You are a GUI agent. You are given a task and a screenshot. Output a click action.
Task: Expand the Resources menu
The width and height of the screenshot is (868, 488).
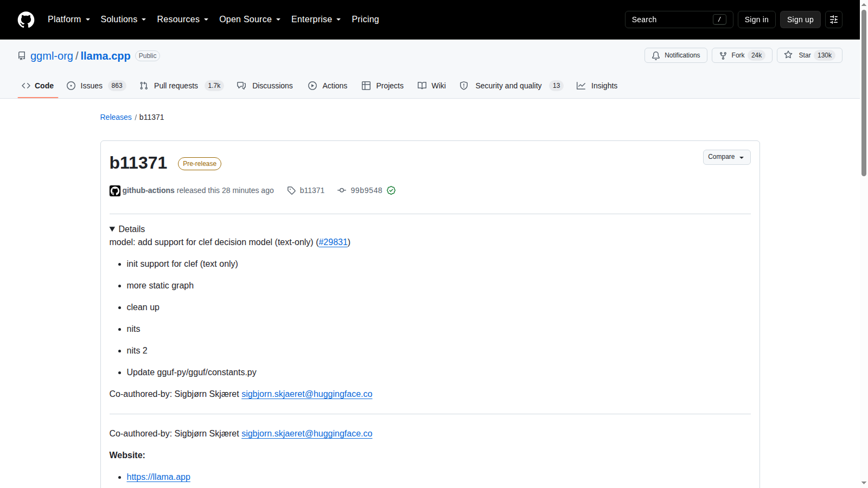pyautogui.click(x=183, y=20)
